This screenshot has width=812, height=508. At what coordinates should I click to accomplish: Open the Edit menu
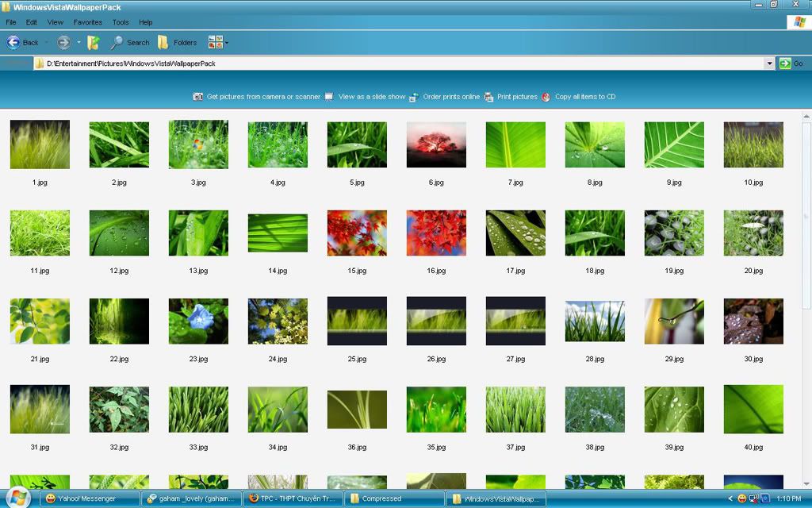(x=32, y=22)
